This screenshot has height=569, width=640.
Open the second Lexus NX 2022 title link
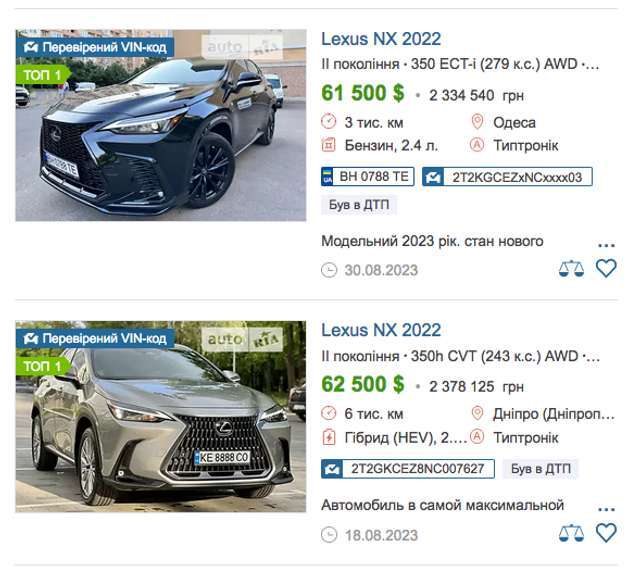tap(381, 330)
